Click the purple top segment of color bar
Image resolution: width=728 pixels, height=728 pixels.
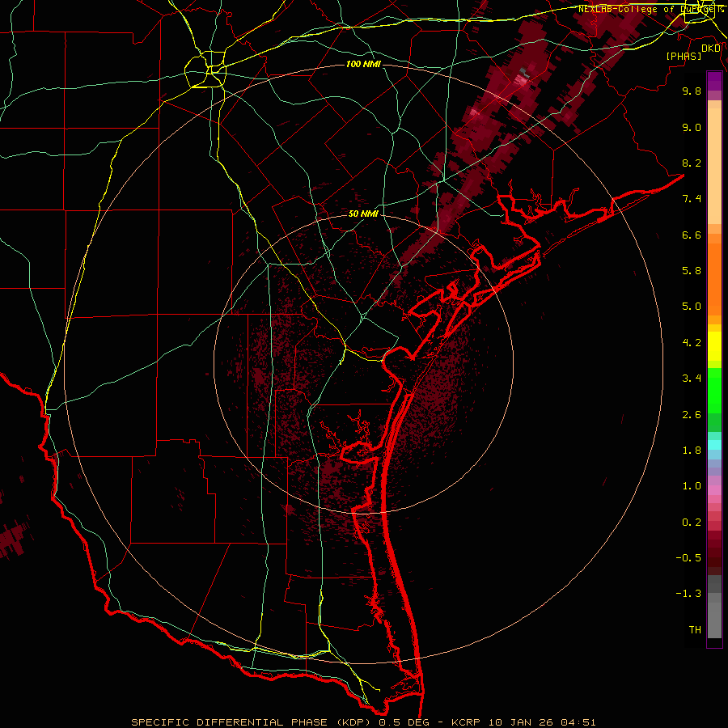pos(714,81)
